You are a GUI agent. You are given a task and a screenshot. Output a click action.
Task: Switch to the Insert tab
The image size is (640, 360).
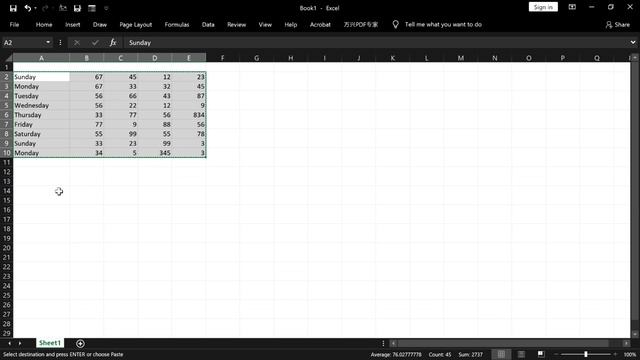click(73, 24)
